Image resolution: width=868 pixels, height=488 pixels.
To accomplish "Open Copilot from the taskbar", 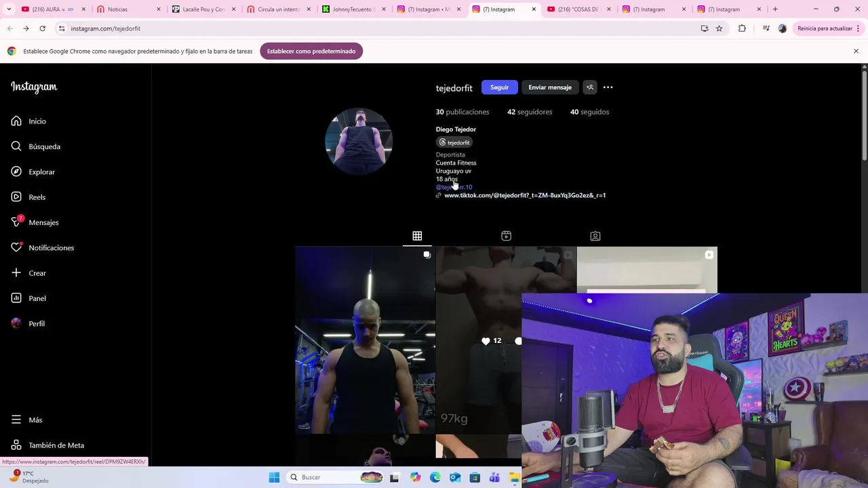I will 415,477.
